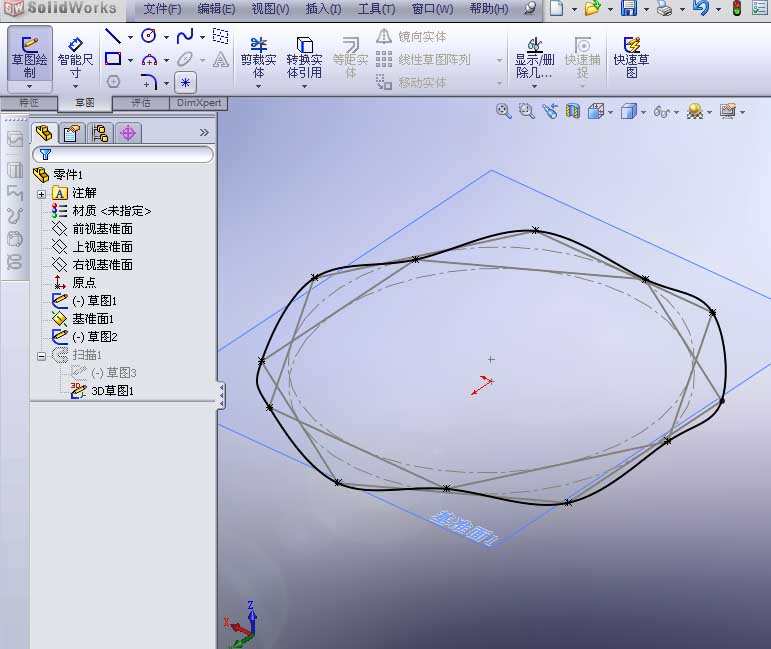Open the 工具(T) menu
Image resolution: width=771 pixels, height=649 pixels.
(x=376, y=9)
